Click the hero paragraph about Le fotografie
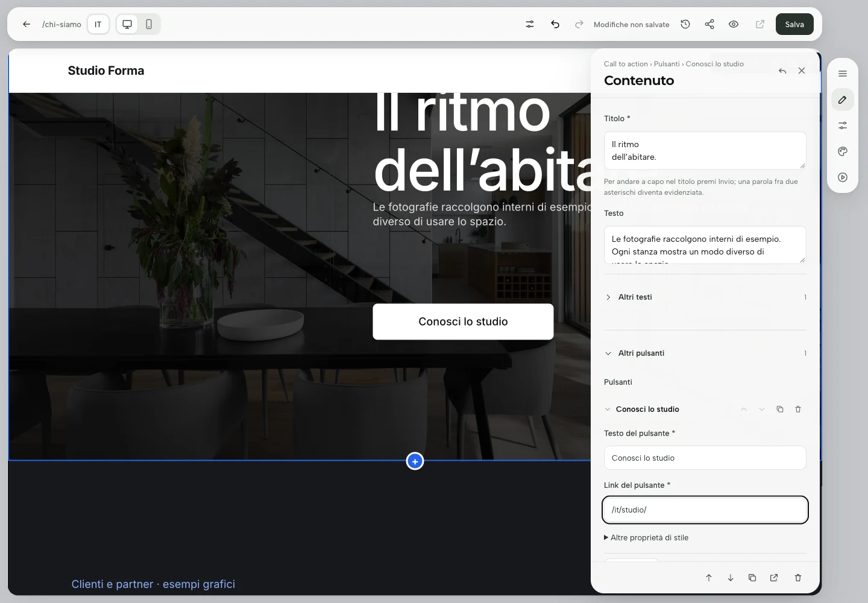This screenshot has width=868, height=603. pos(482,214)
